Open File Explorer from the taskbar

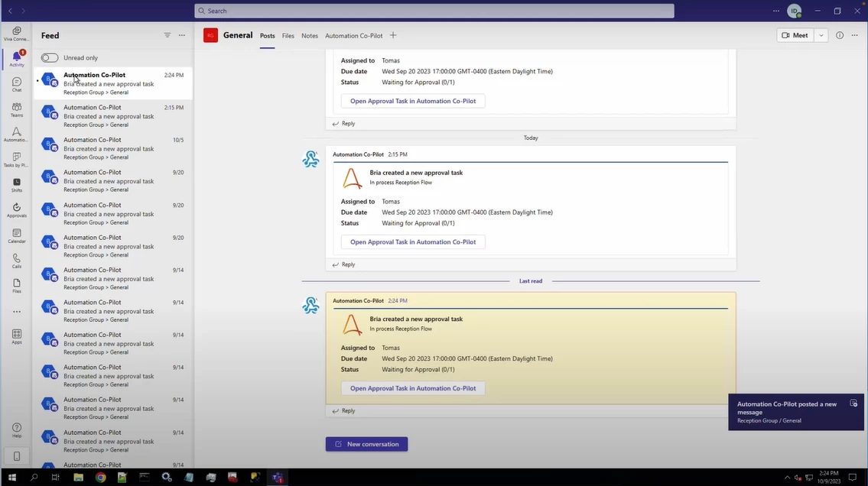(78, 477)
